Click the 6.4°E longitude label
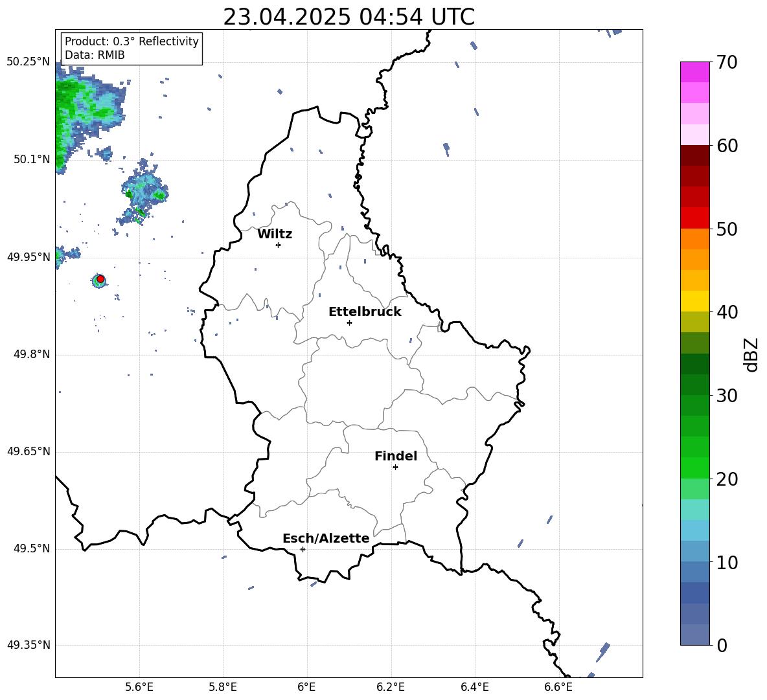The width and height of the screenshot is (767, 700). coord(474,687)
